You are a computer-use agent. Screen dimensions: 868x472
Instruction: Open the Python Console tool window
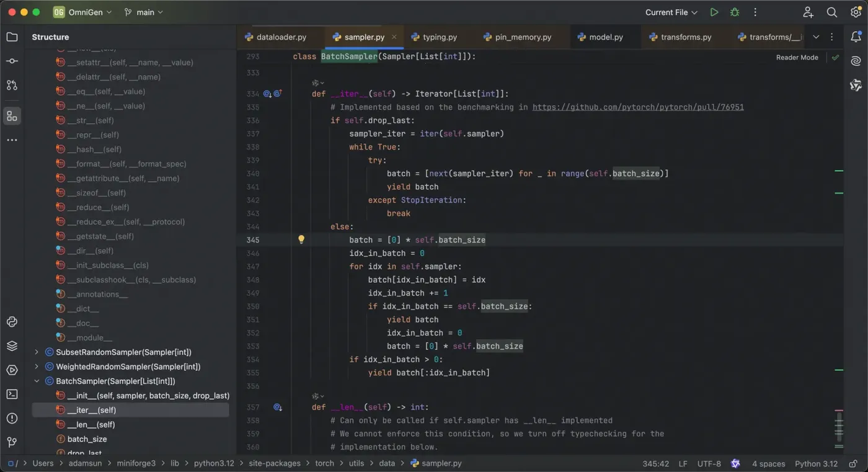[12, 321]
